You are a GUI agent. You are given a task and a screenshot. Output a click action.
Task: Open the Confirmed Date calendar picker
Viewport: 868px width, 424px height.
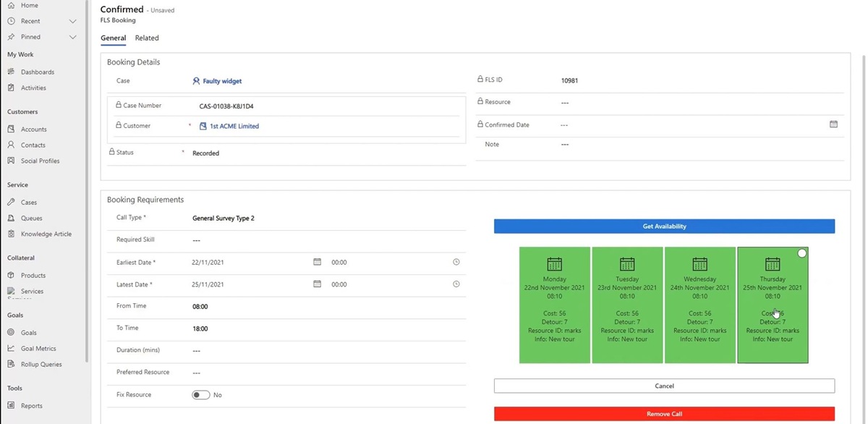[834, 124]
